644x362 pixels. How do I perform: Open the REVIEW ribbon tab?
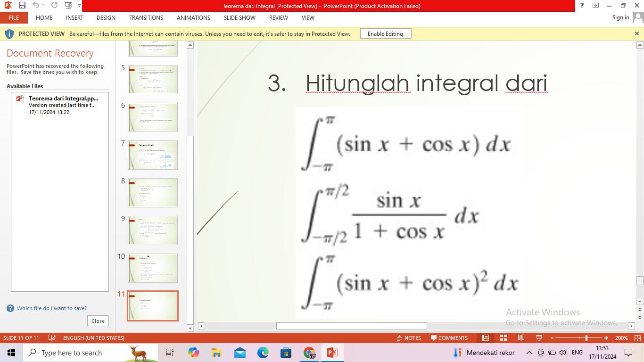[x=278, y=17]
